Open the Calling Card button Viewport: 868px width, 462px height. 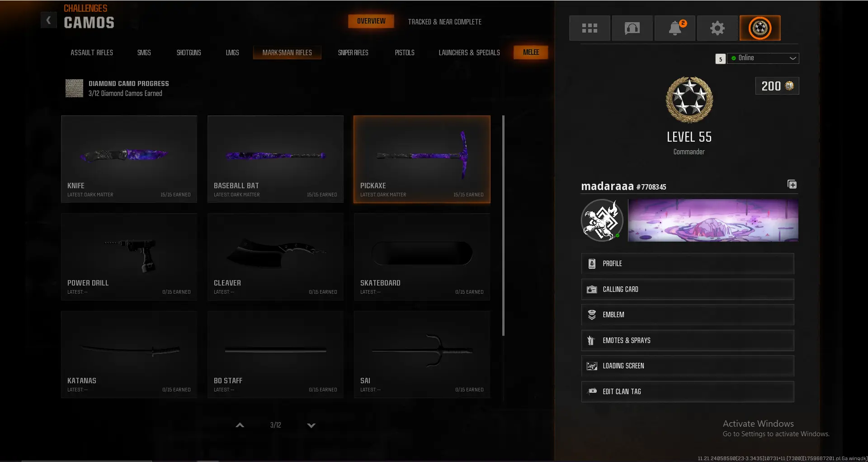coord(688,290)
